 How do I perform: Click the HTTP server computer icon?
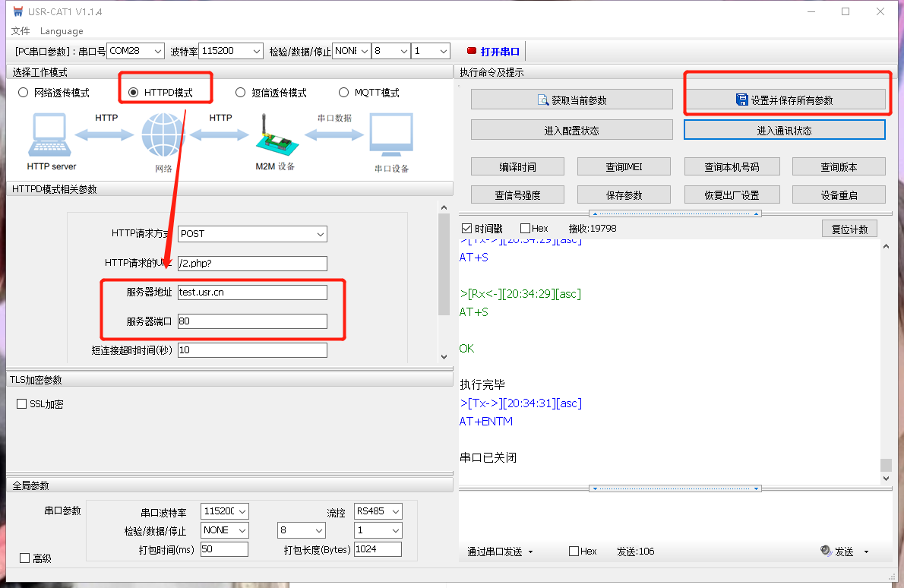pyautogui.click(x=51, y=135)
